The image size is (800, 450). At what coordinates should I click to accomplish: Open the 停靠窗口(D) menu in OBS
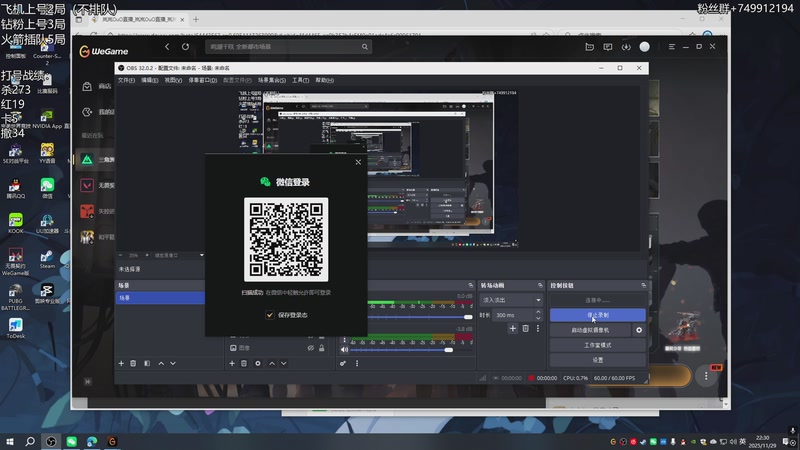203,80
